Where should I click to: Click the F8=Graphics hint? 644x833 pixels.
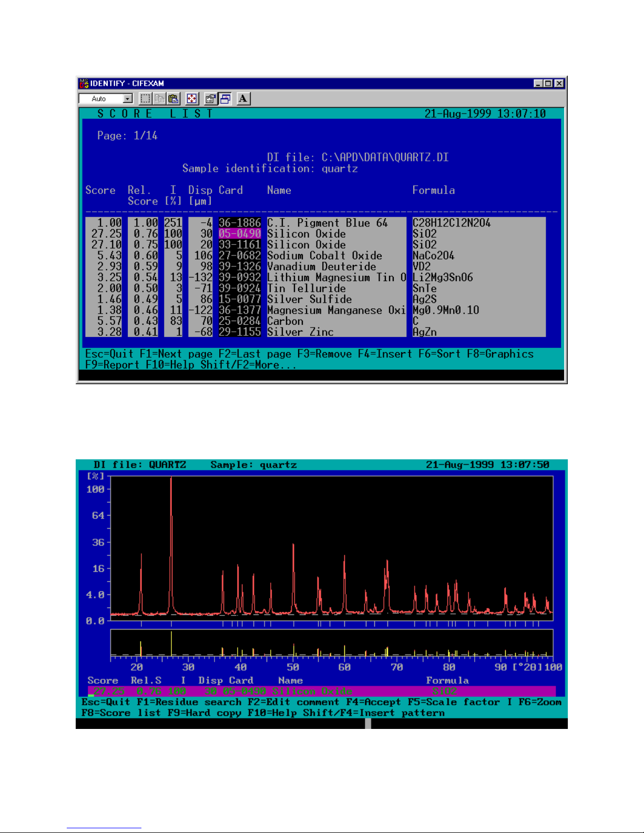coord(500,354)
